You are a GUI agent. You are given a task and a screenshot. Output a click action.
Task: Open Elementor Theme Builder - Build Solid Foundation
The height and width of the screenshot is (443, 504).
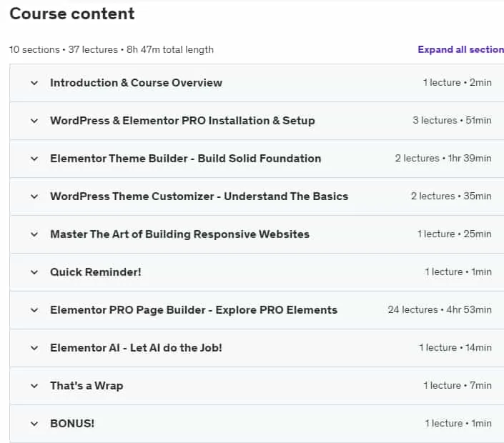click(x=185, y=159)
